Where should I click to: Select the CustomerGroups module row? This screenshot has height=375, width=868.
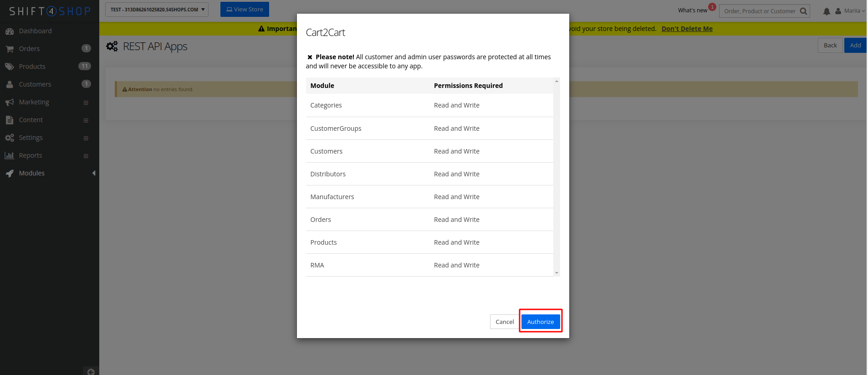(x=429, y=128)
